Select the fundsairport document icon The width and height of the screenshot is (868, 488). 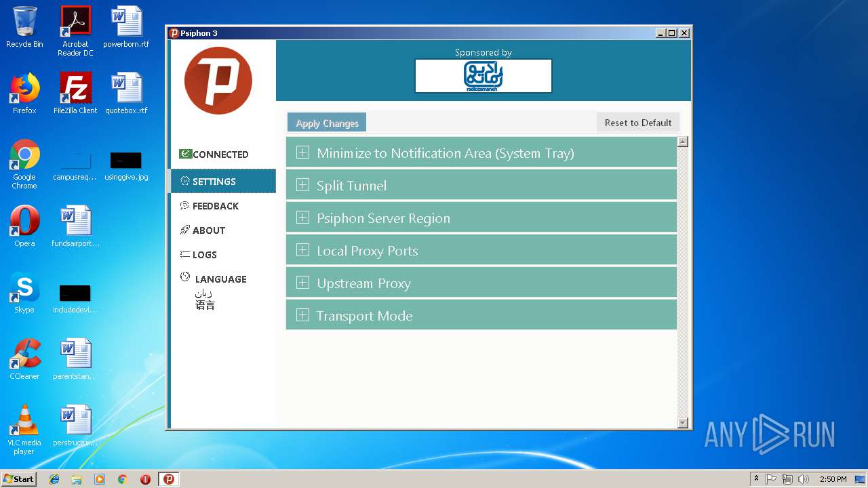[x=75, y=226]
